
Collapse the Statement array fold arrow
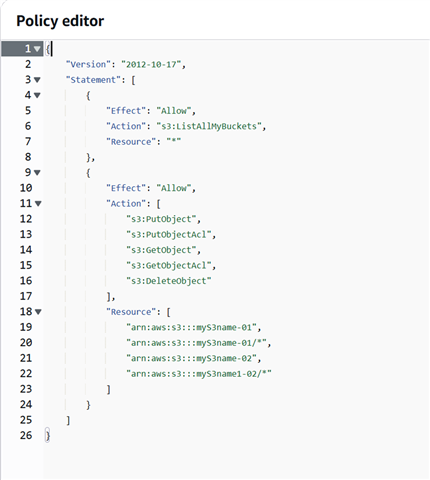37,80
